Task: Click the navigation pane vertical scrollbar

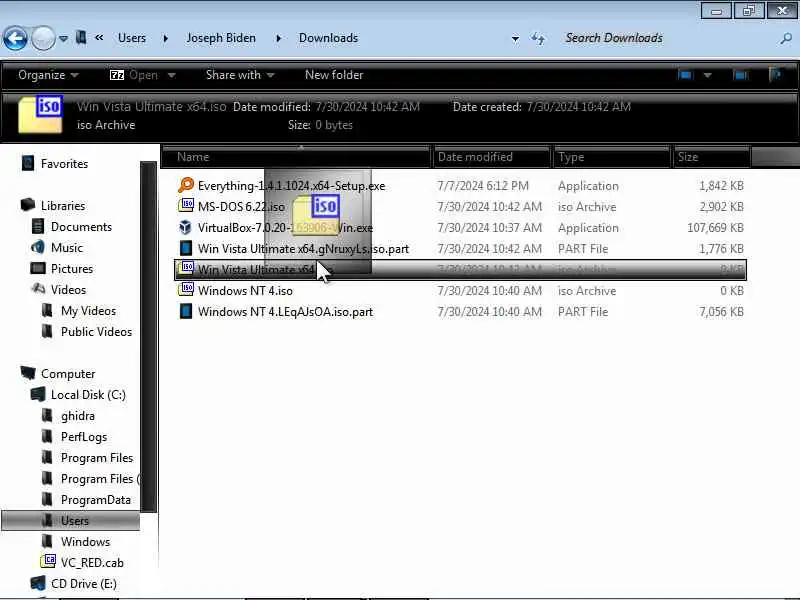Action: pos(148,337)
